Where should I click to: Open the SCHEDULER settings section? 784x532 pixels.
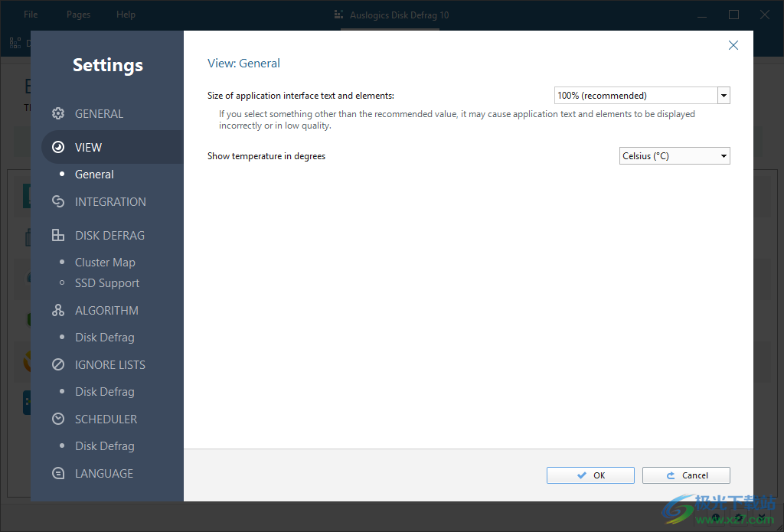[x=106, y=419]
